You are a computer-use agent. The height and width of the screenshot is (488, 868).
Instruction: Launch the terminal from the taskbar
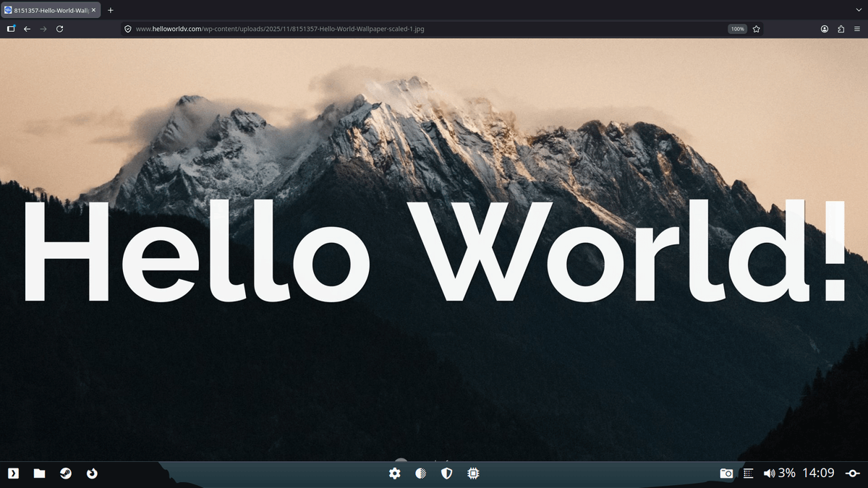(x=13, y=474)
